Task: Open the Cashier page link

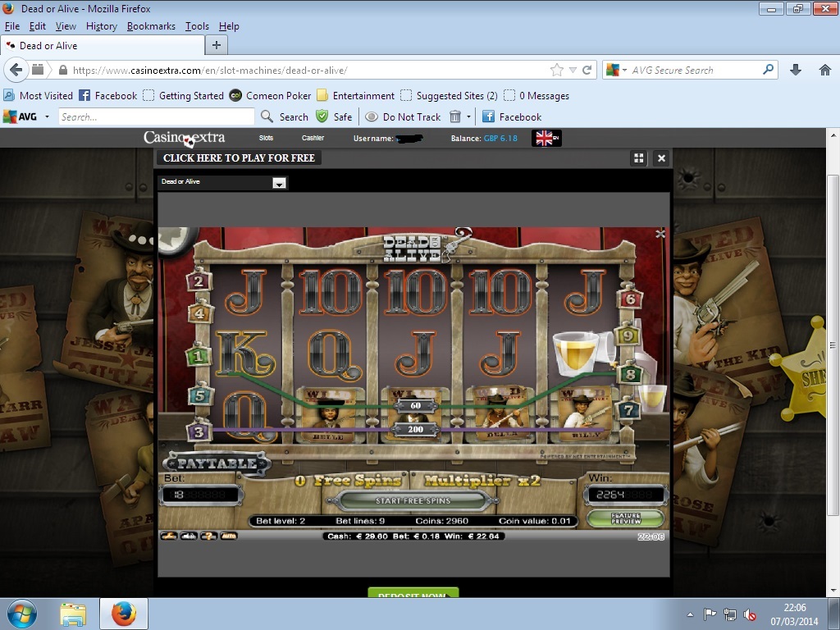Action: pyautogui.click(x=313, y=138)
